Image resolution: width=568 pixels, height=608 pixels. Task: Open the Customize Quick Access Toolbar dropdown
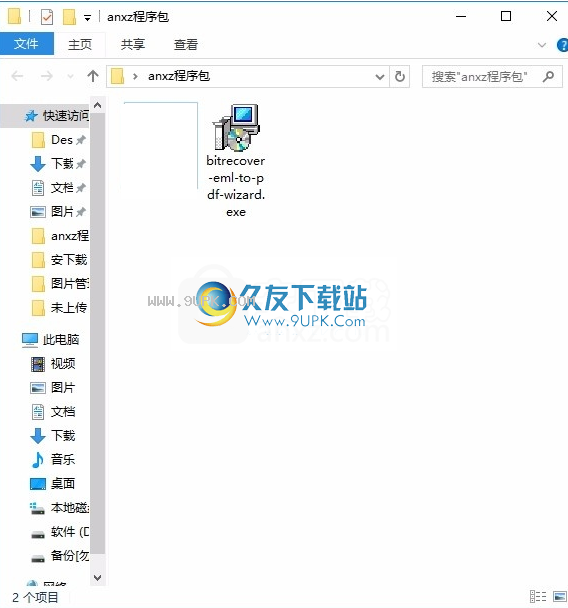point(88,18)
